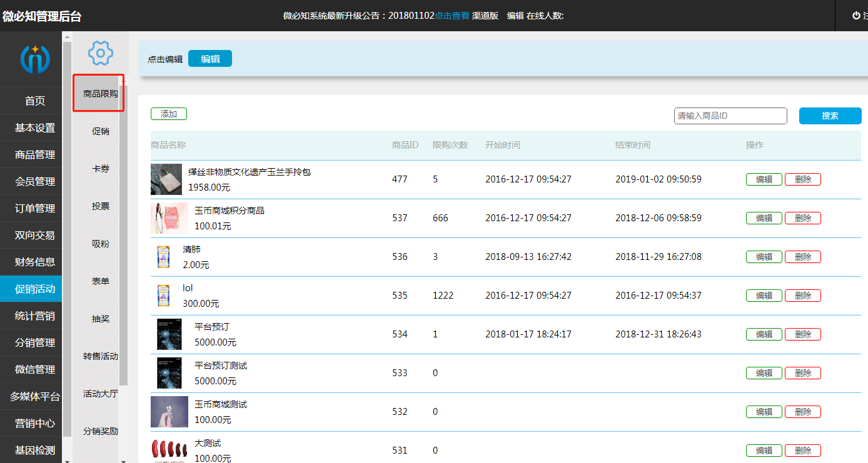Image resolution: width=868 pixels, height=463 pixels.
Task: Open the 微信管理 menu item
Action: coord(31,369)
